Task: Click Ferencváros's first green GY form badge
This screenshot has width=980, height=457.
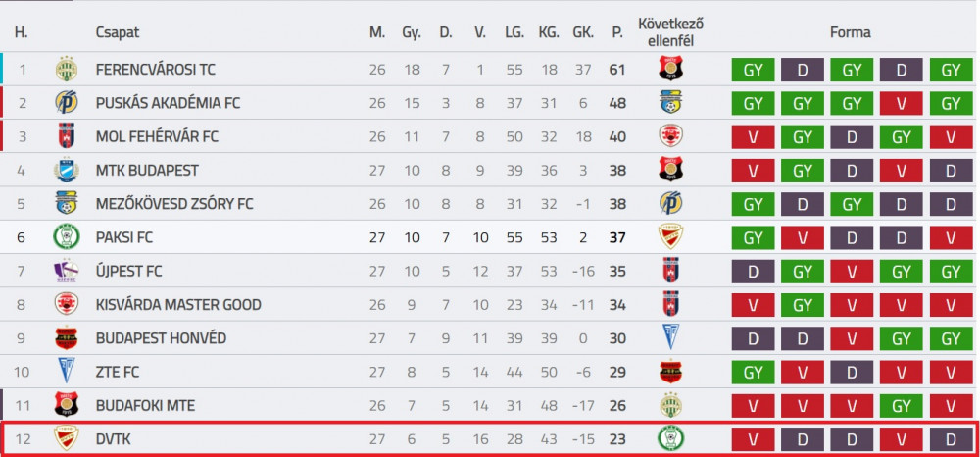Action: click(753, 70)
